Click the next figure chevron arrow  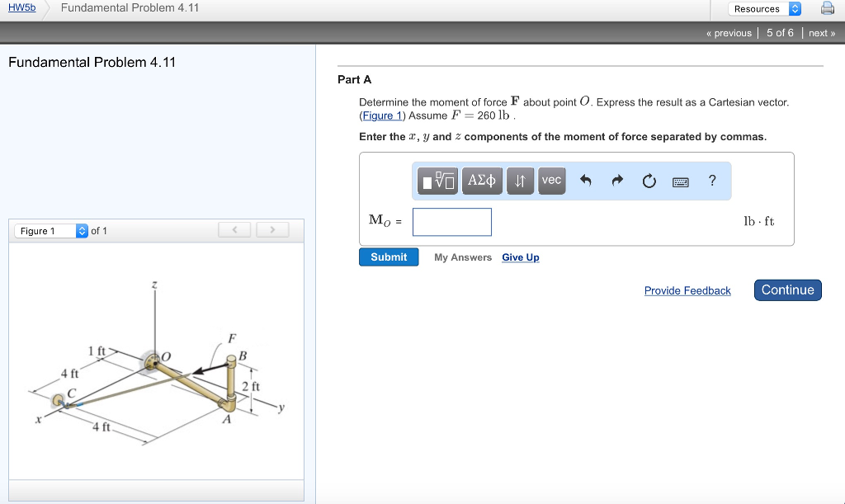pyautogui.click(x=272, y=230)
